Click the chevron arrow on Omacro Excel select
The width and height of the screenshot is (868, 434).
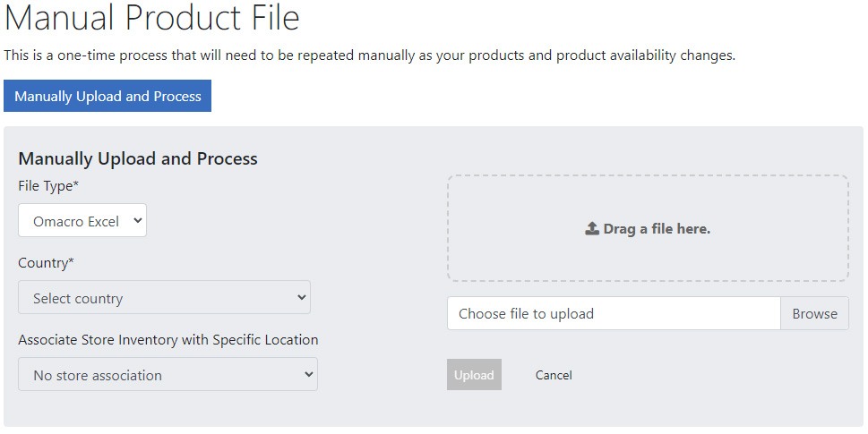(x=138, y=220)
